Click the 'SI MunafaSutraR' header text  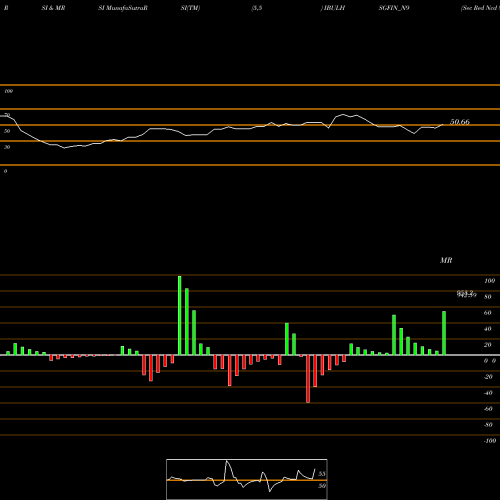(123, 8)
